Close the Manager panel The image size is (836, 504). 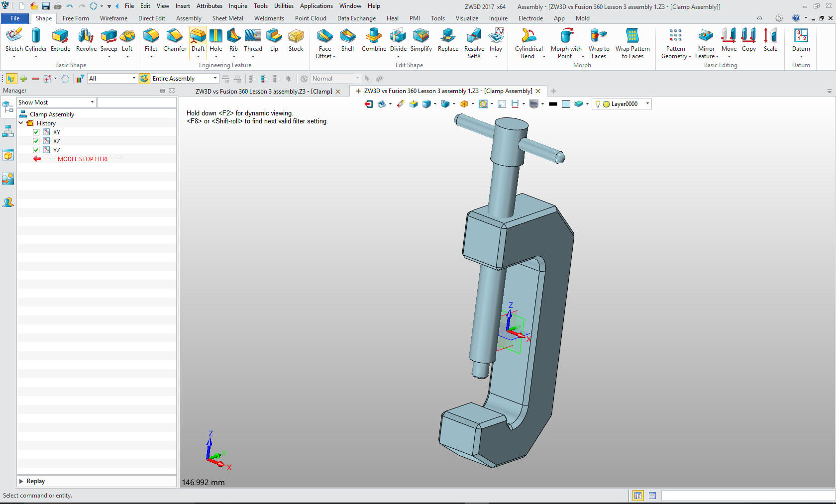click(172, 91)
